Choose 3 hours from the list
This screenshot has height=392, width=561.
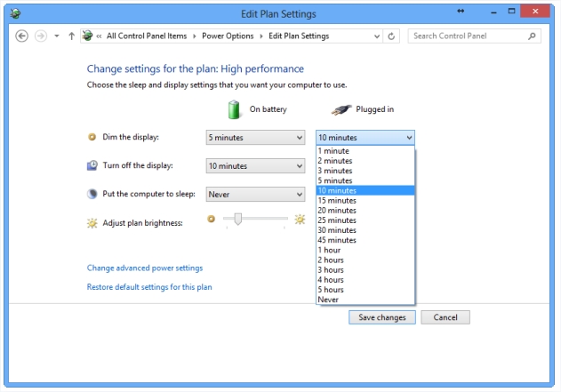[365, 270]
